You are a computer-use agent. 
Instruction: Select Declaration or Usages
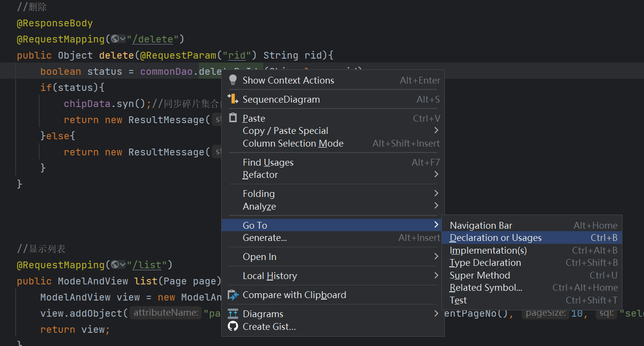tap(496, 238)
